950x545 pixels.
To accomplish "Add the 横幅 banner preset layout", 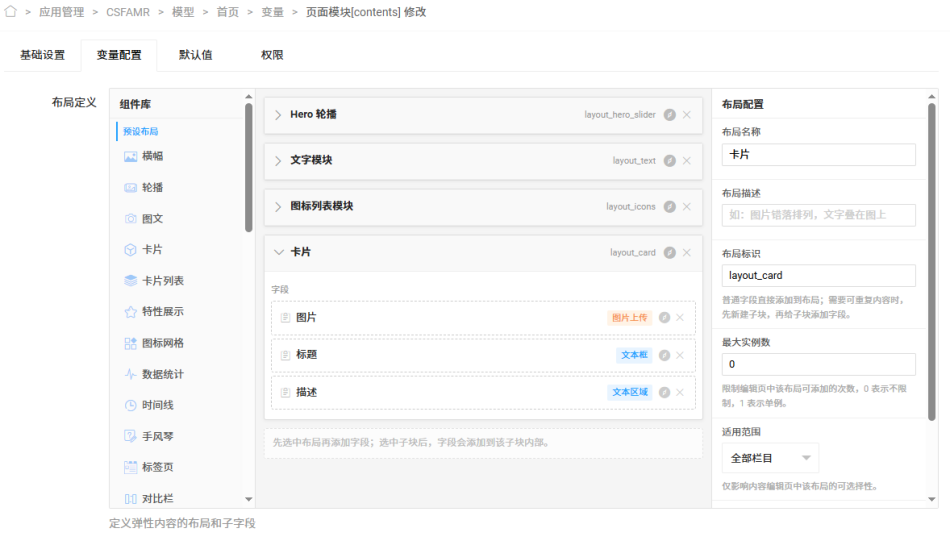I will coord(144,156).
